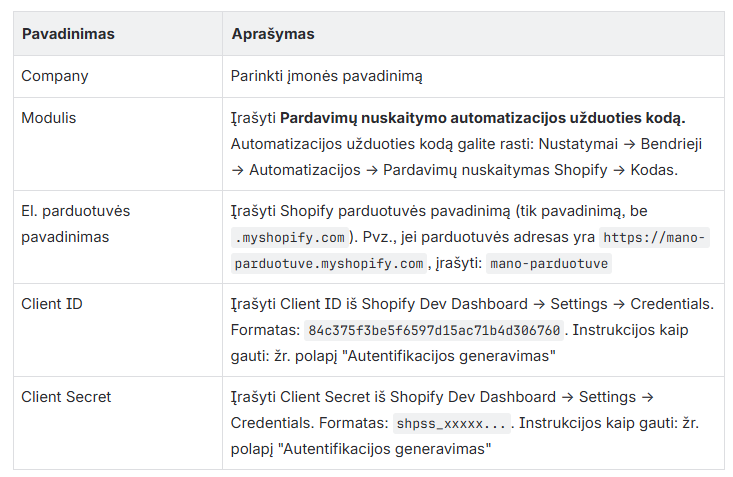The height and width of the screenshot is (477, 733).
Task: Click the Pavadinimas column header
Action: click(68, 34)
